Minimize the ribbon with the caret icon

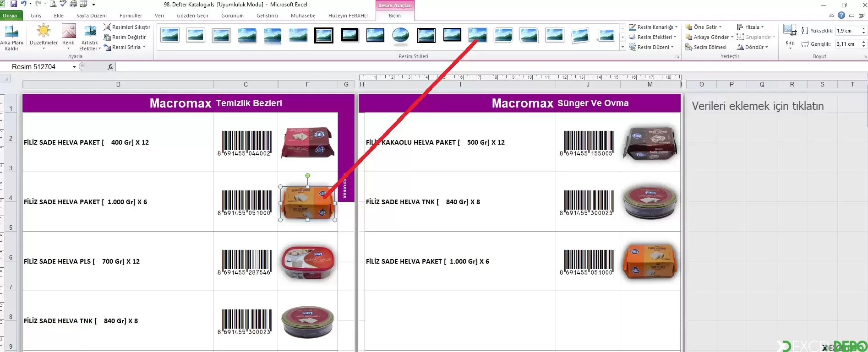point(831,16)
